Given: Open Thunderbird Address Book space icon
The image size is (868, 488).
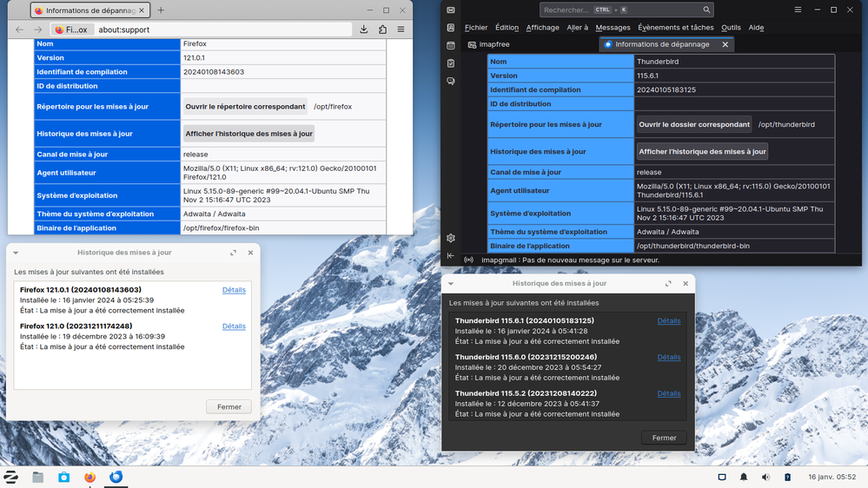Looking at the screenshot, I should (x=451, y=28).
